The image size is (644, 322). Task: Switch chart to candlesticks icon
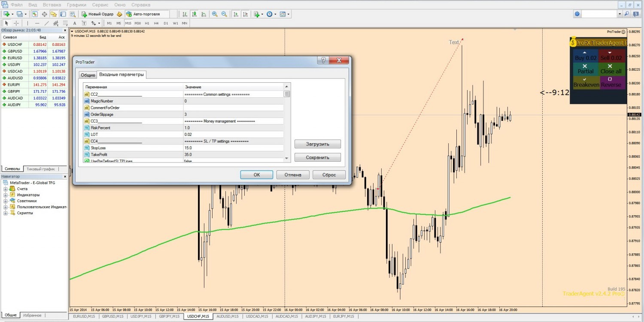tap(194, 14)
